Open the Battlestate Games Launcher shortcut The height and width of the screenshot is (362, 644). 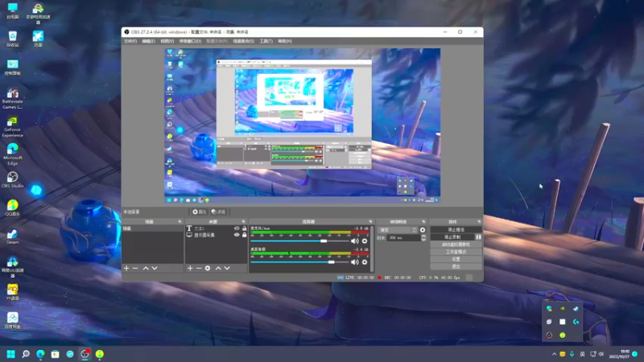[12, 98]
